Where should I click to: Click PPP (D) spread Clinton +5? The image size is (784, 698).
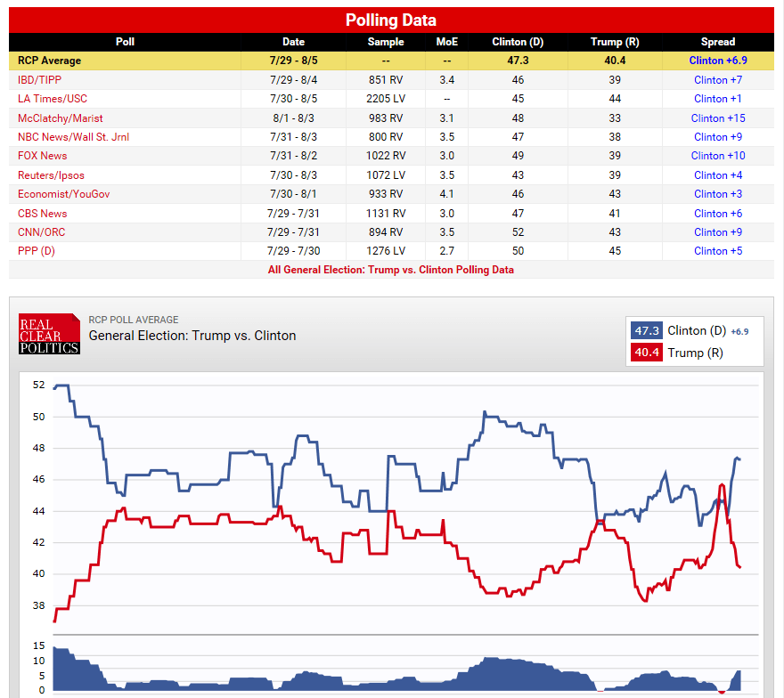coord(718,251)
